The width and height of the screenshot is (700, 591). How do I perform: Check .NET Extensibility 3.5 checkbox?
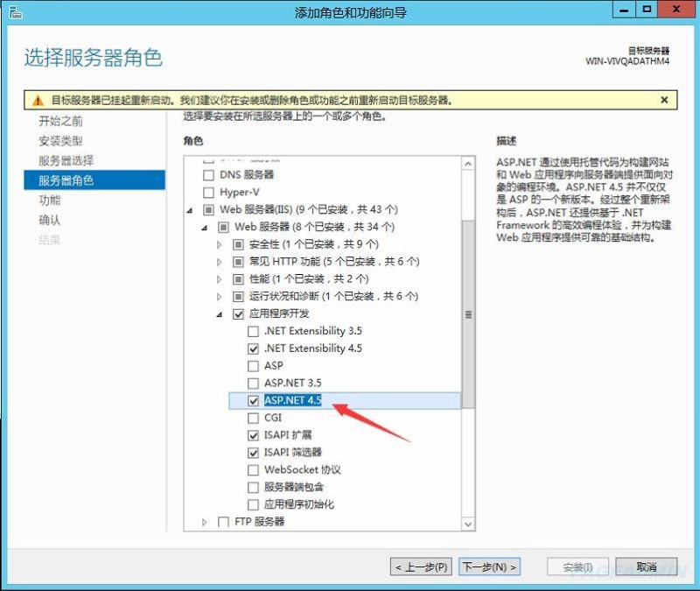click(x=253, y=332)
